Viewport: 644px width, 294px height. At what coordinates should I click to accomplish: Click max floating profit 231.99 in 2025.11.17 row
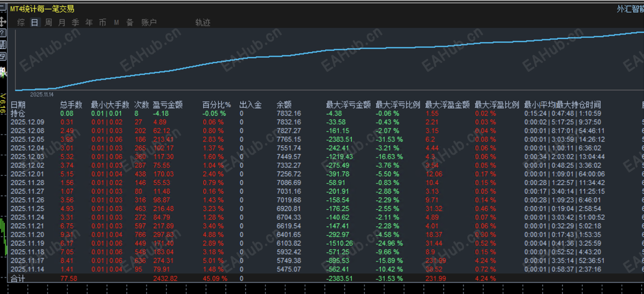(x=436, y=261)
